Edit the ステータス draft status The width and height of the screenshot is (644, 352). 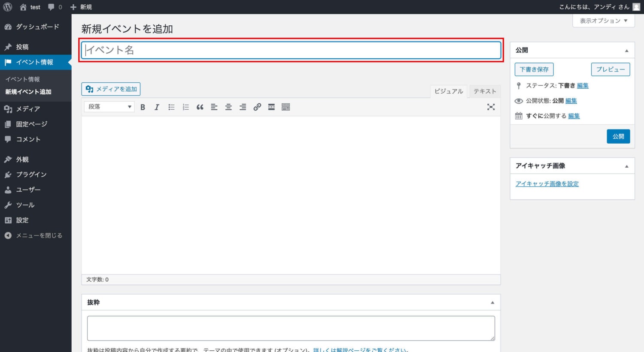tap(583, 86)
